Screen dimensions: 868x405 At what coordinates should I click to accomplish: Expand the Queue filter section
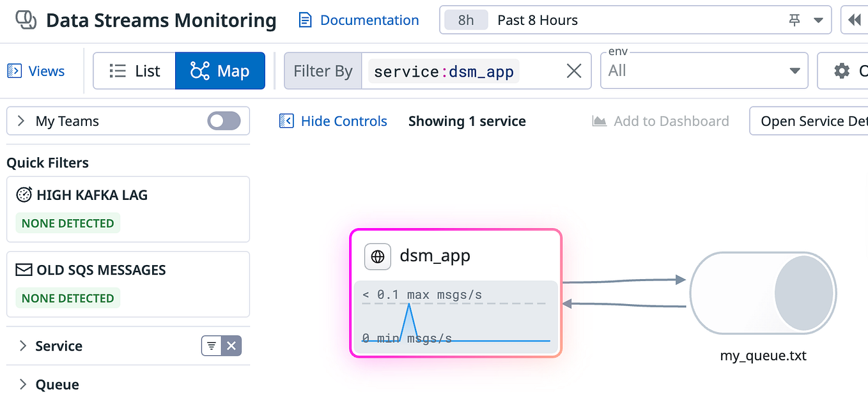(x=57, y=384)
